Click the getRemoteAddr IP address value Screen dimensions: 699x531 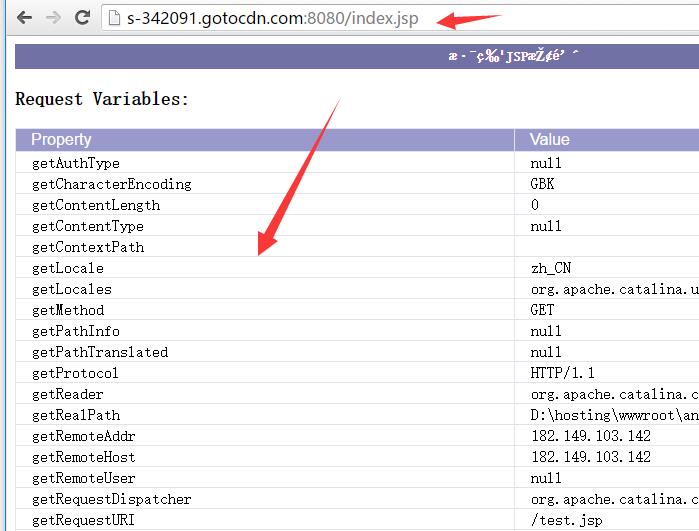(590, 436)
